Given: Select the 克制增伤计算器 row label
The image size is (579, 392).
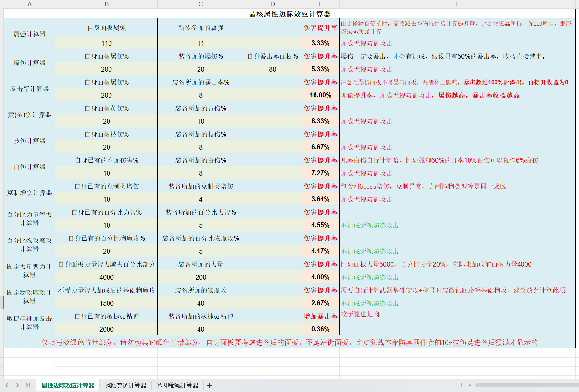Looking at the screenshot, I should coord(29,192).
